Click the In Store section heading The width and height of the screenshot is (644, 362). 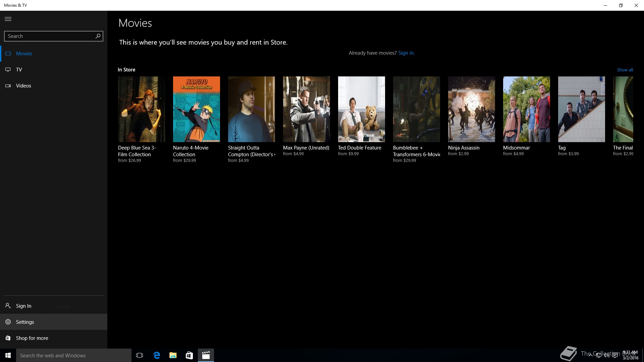(126, 70)
